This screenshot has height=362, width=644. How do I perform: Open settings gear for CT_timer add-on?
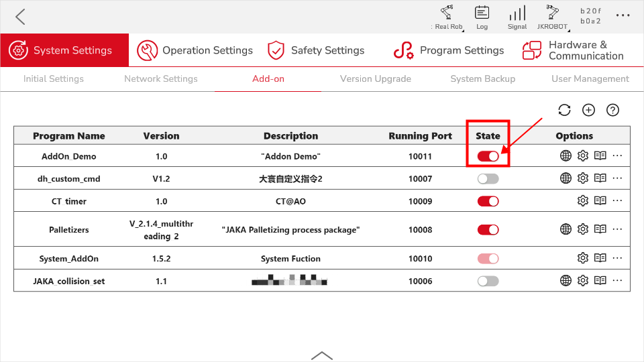point(583,200)
